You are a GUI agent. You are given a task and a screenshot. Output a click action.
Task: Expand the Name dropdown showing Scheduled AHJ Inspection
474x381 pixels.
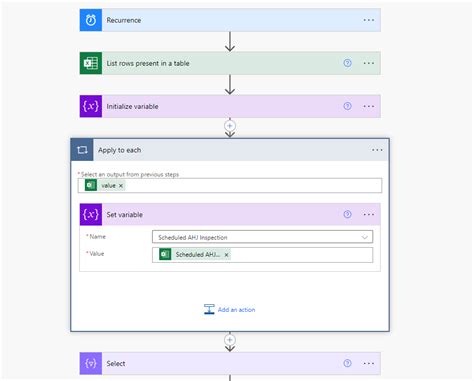pos(364,237)
